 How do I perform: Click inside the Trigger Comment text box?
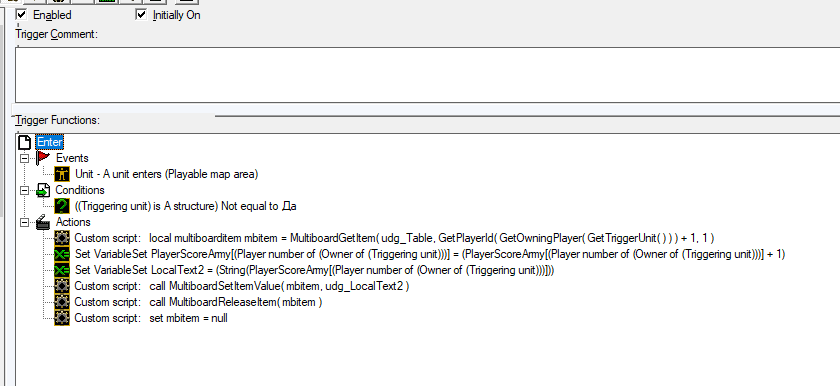pyautogui.click(x=428, y=74)
